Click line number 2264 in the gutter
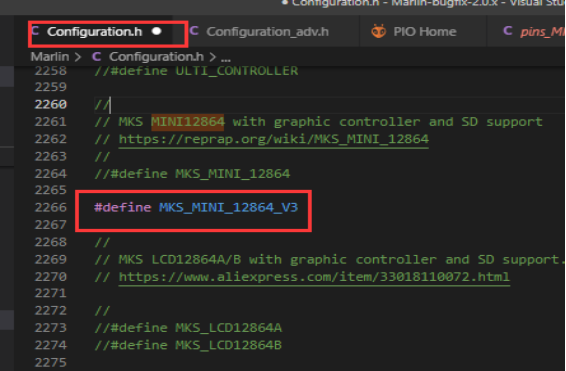This screenshot has width=566, height=371. (51, 174)
